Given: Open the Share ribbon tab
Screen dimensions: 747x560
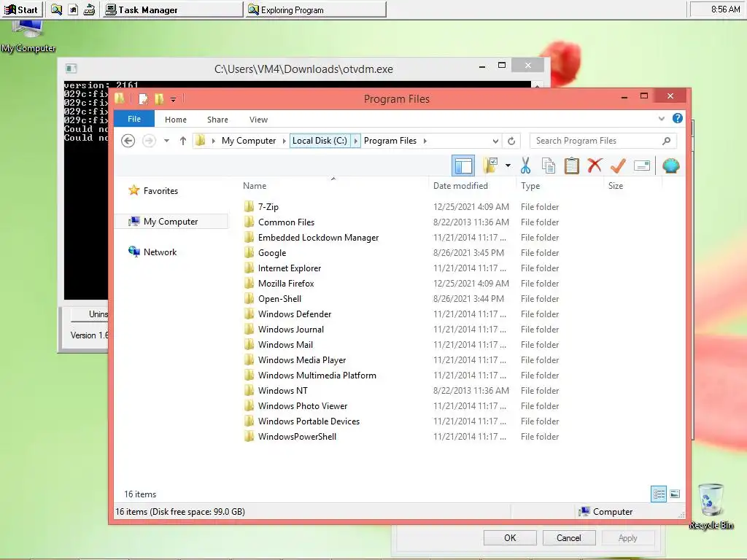Looking at the screenshot, I should (217, 120).
